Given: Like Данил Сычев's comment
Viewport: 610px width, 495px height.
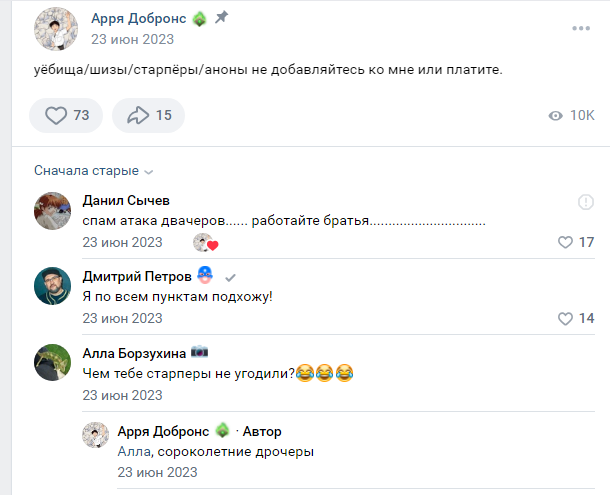Looking at the screenshot, I should tap(566, 242).
